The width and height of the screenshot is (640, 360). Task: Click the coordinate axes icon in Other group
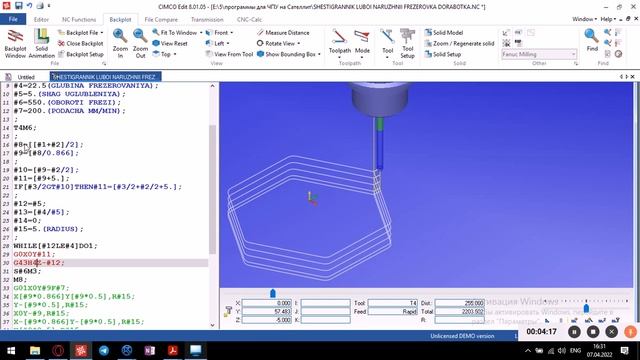click(506, 32)
